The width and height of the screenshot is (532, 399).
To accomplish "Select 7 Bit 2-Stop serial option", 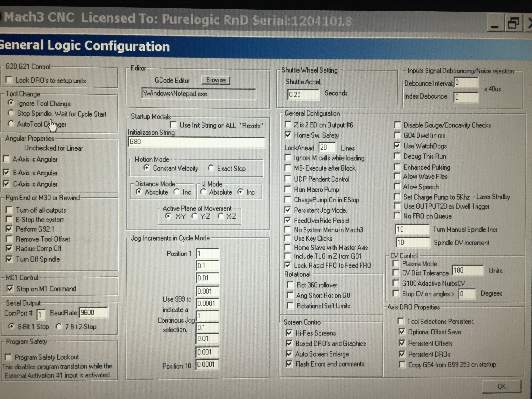I will tap(59, 326).
